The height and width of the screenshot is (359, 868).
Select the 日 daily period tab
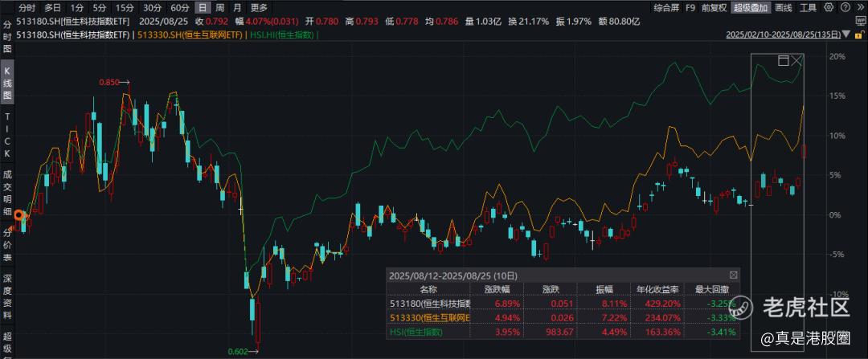[203, 7]
